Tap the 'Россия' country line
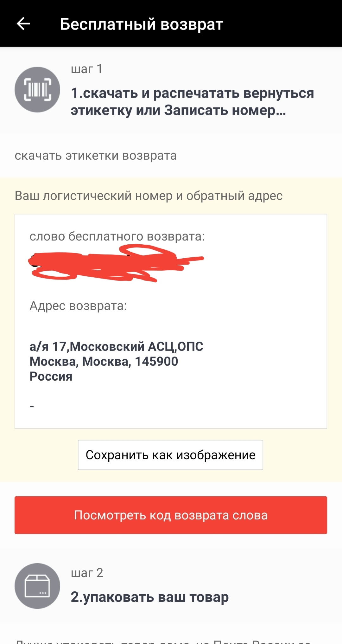 [x=51, y=376]
